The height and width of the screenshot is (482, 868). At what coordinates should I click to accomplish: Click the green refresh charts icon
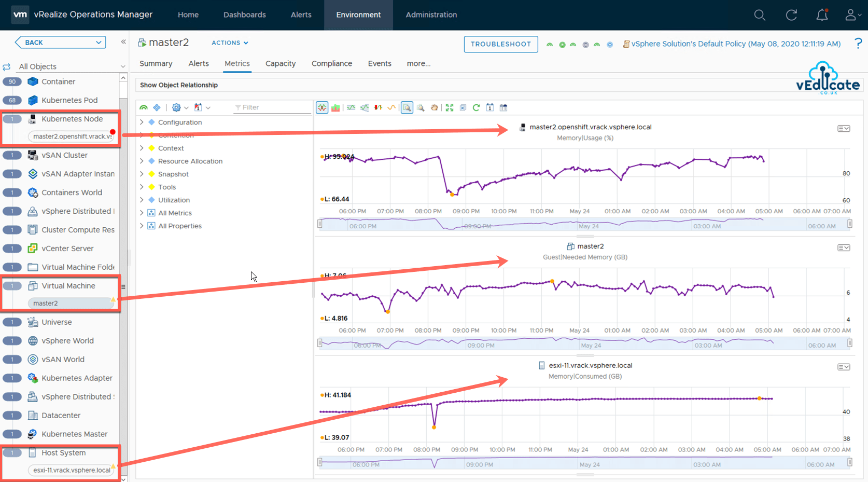pyautogui.click(x=476, y=107)
